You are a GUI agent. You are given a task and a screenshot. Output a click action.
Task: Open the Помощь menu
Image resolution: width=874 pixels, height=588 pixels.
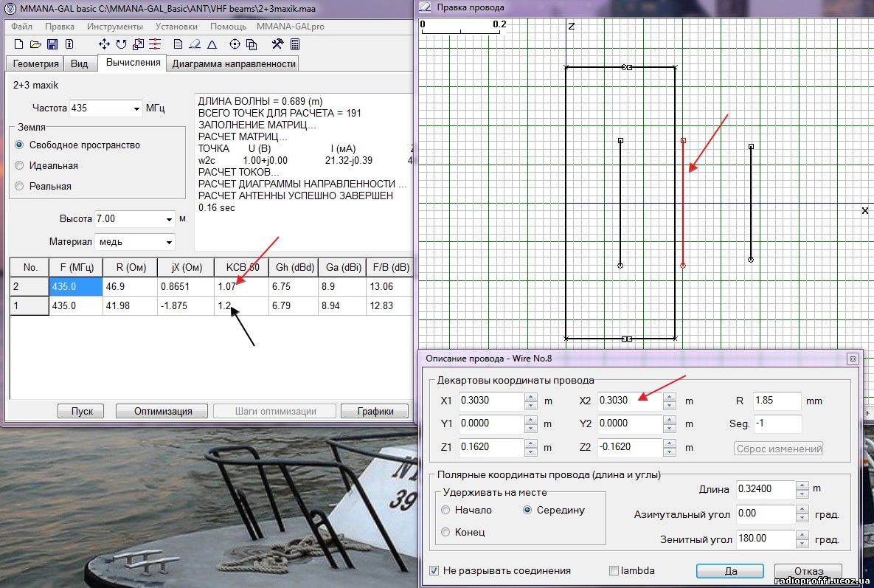228,27
